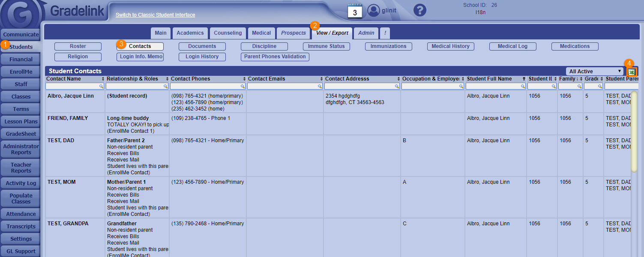
Task: Click the Relationship & Roles filter field
Action: pyautogui.click(x=134, y=87)
